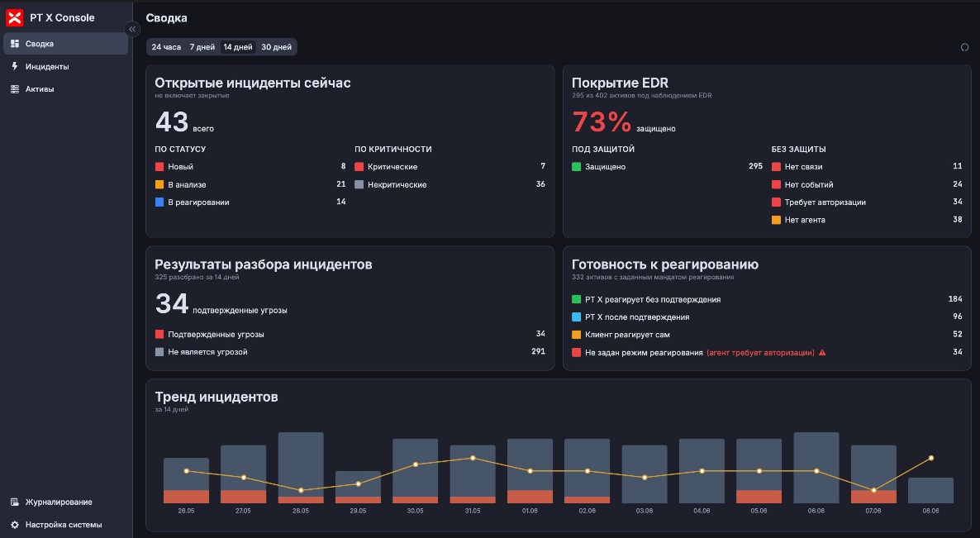Select the 14 дней period tab
The width and height of the screenshot is (980, 538).
click(x=238, y=47)
